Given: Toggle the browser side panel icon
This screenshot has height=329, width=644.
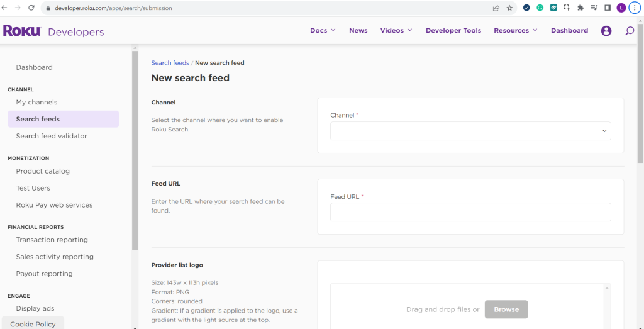Looking at the screenshot, I should (x=608, y=8).
